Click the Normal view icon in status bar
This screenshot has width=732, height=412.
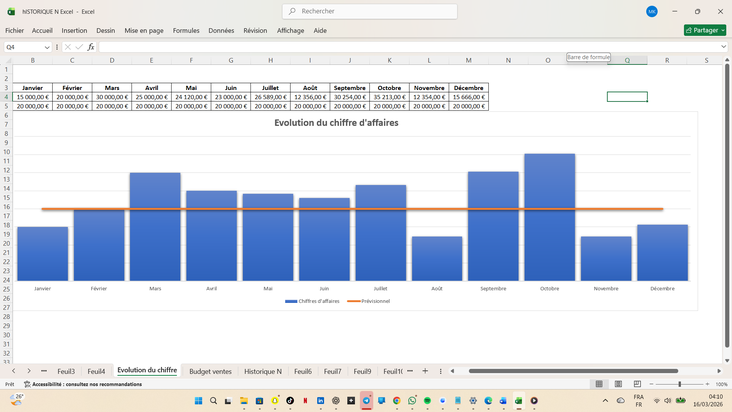click(599, 384)
